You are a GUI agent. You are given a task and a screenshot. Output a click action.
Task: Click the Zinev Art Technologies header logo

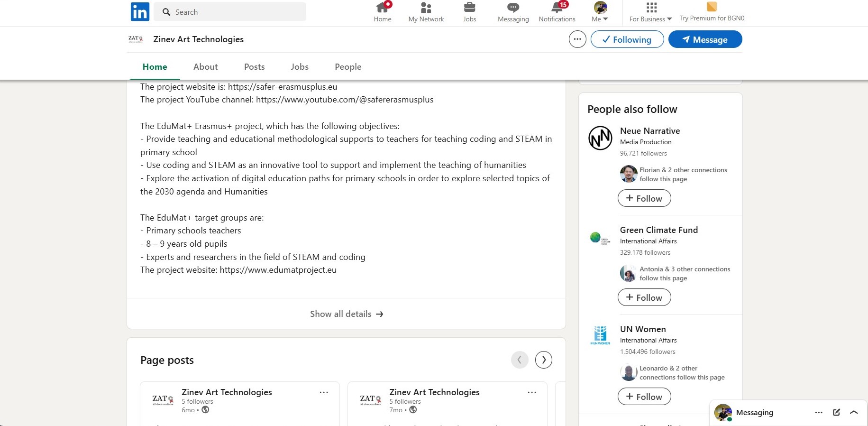[136, 39]
